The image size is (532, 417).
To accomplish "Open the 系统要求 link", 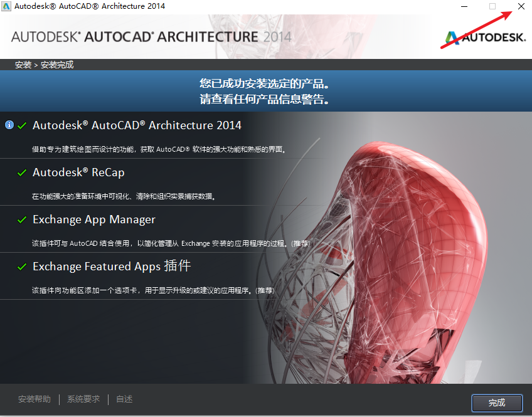I will [83, 399].
